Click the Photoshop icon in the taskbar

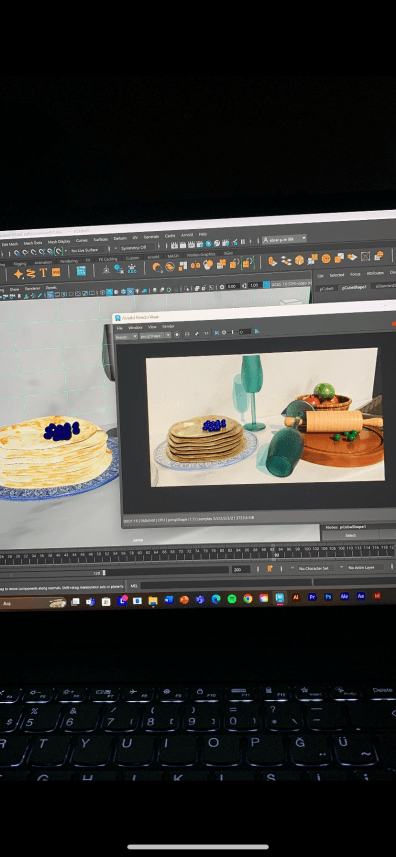pyautogui.click(x=328, y=596)
